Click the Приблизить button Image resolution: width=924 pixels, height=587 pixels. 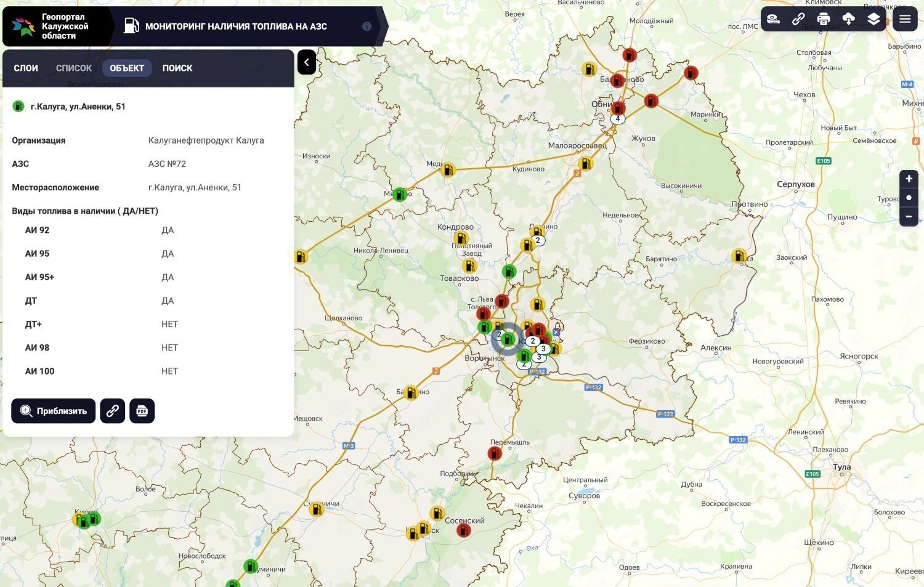pyautogui.click(x=54, y=411)
